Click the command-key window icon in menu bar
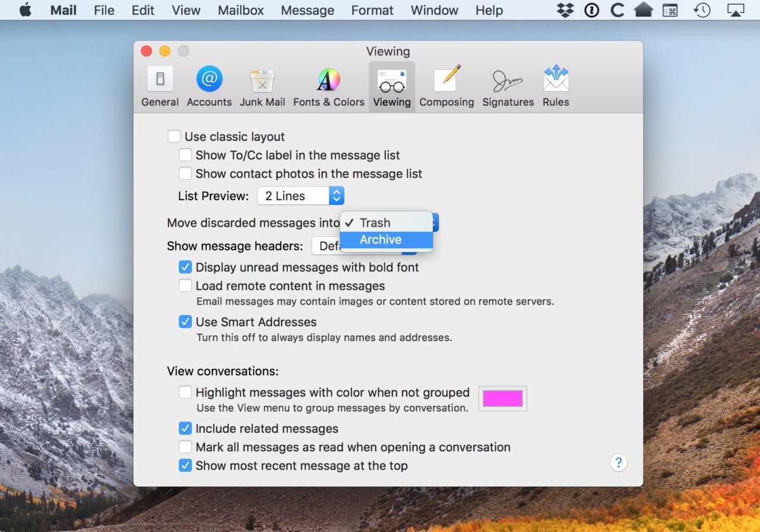 [670, 10]
